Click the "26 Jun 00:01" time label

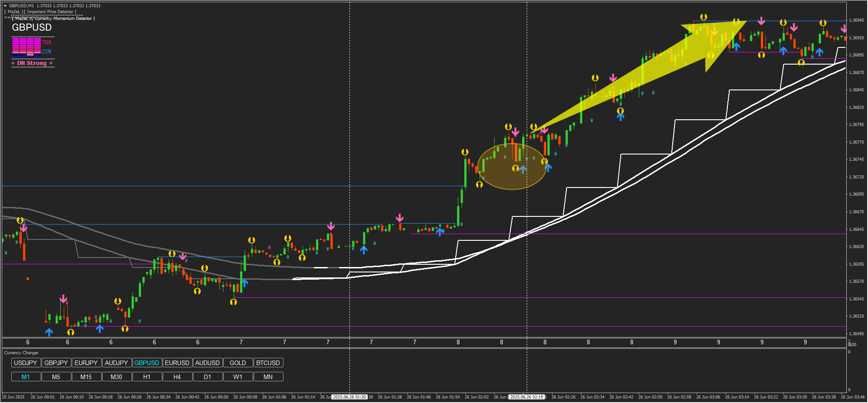tap(42, 397)
